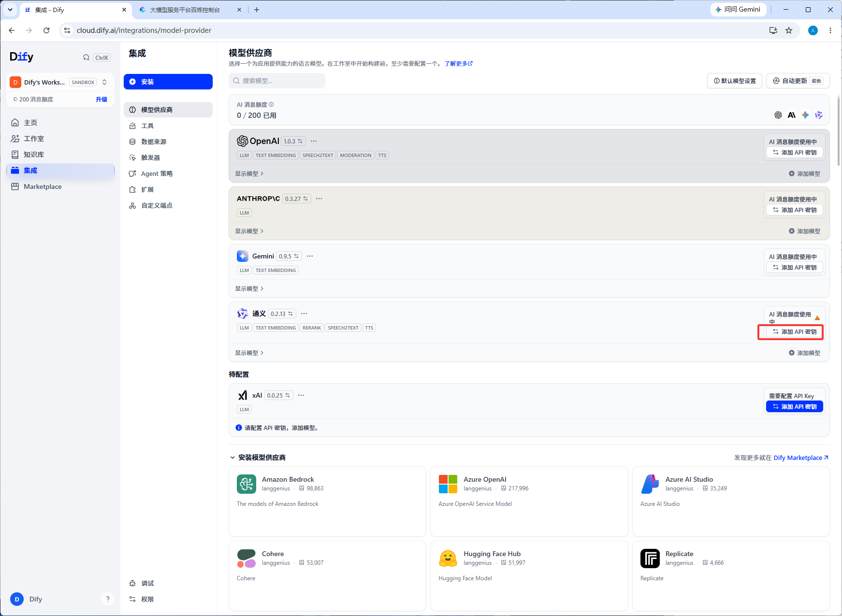This screenshot has height=616, width=842.
Task: Open the Gemini more options menu
Action: [310, 256]
